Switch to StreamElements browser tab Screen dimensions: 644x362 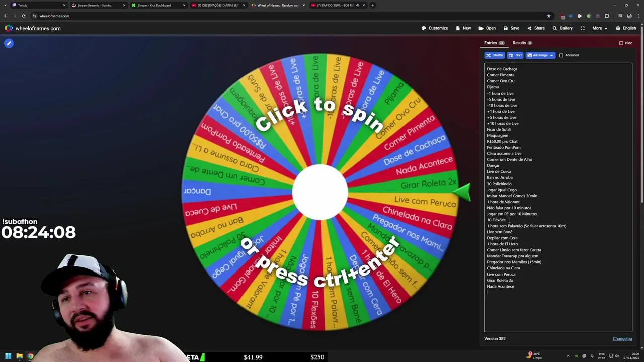98,5
